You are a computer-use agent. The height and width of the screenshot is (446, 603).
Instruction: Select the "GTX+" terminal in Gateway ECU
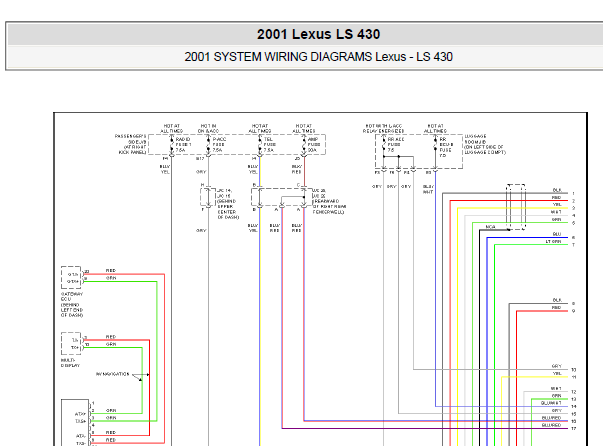tap(73, 282)
